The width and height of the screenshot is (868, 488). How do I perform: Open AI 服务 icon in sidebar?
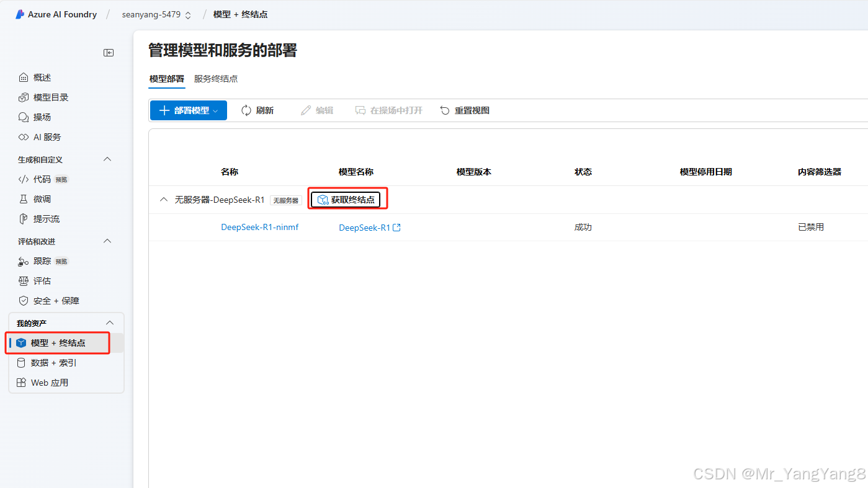[x=24, y=137]
